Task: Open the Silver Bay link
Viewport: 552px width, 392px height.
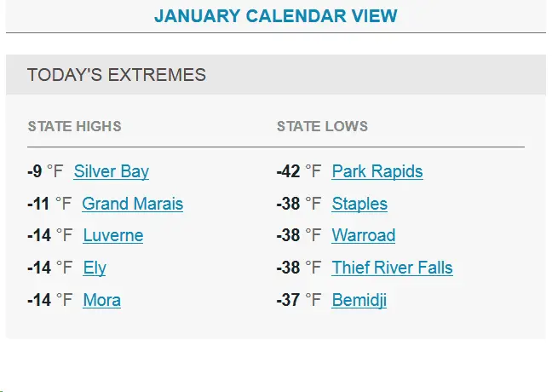Action: (112, 171)
